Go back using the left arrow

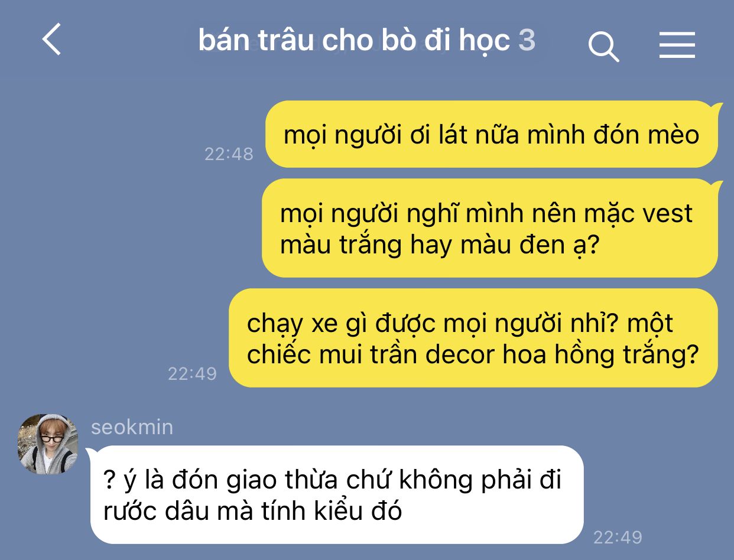coord(52,40)
